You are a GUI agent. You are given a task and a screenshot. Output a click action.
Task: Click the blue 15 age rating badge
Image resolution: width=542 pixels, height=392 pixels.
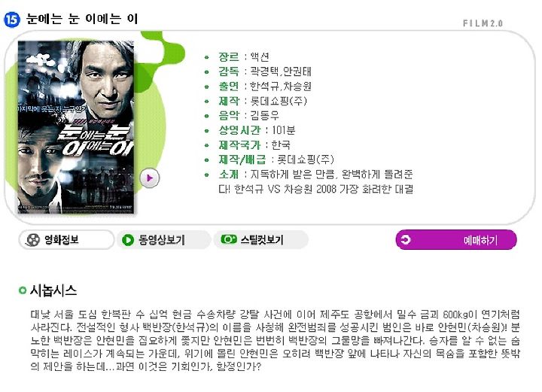click(x=12, y=20)
